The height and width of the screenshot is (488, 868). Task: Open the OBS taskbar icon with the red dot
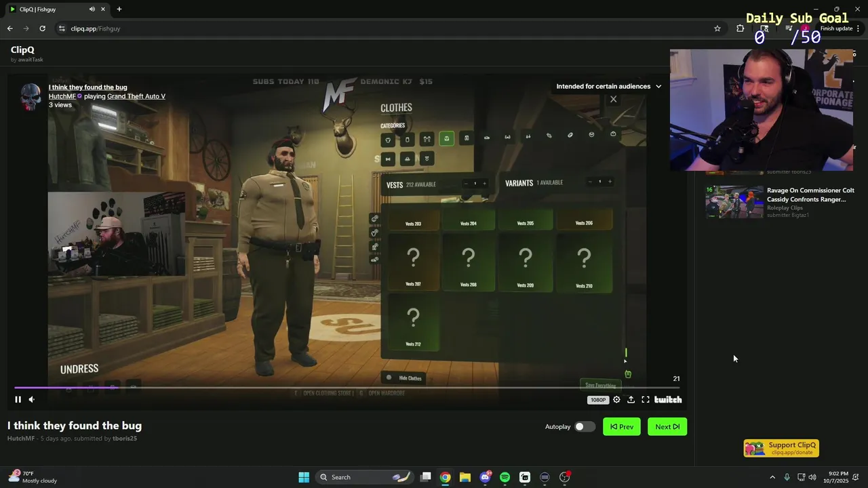point(565,477)
